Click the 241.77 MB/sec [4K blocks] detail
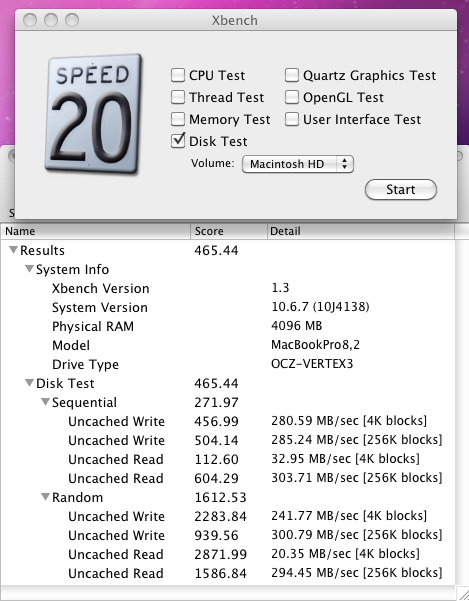 pyautogui.click(x=349, y=516)
